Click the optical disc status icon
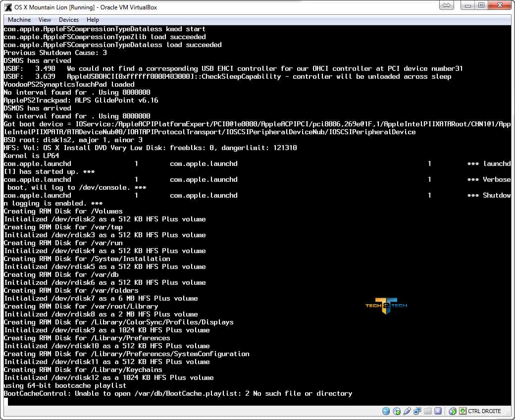The image size is (515, 420). [397, 411]
